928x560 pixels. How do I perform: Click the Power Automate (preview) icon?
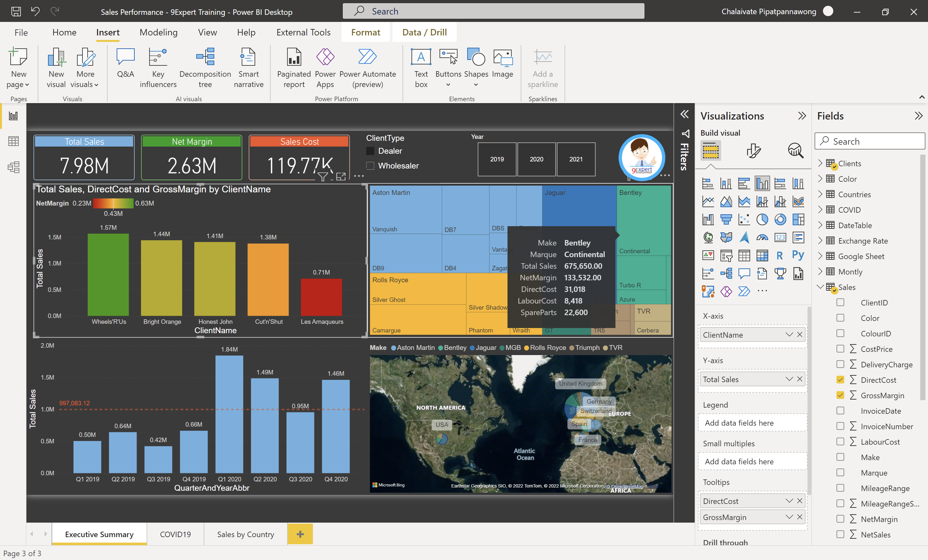(368, 68)
